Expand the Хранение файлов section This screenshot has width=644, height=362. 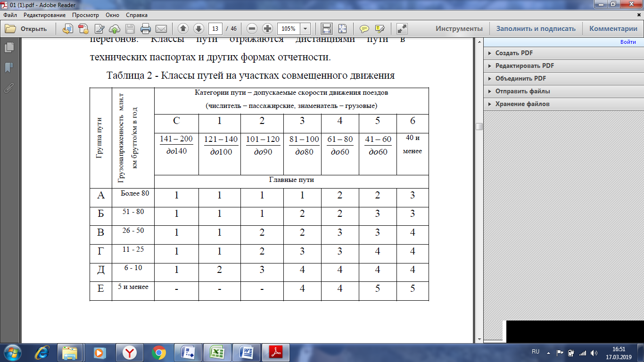(x=563, y=104)
